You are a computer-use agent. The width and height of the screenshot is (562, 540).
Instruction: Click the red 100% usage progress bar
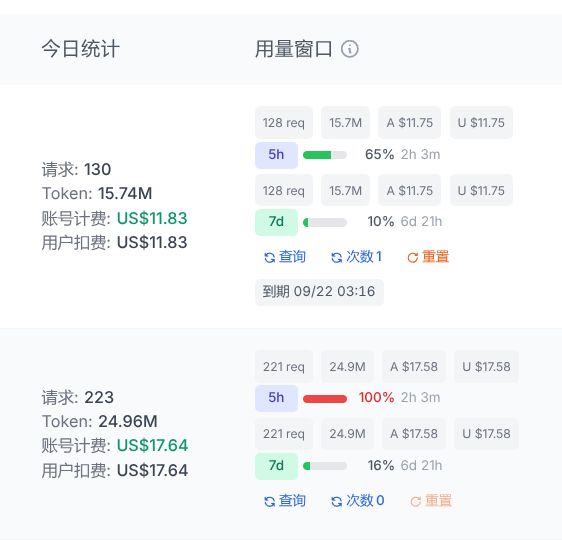[x=325, y=399]
